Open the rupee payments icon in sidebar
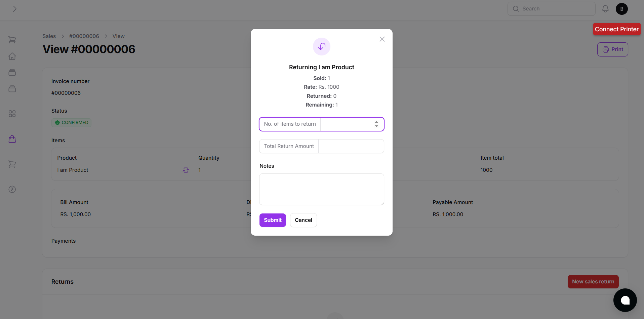644x319 pixels. click(x=12, y=189)
